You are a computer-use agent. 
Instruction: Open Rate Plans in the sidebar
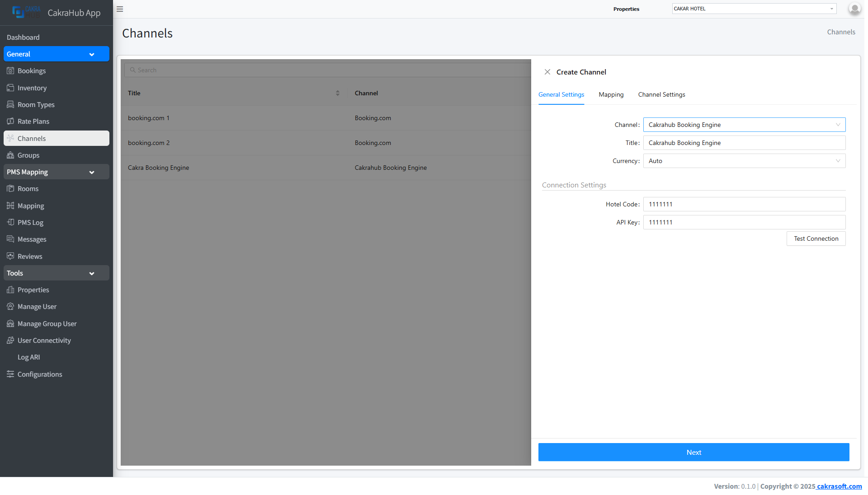pyautogui.click(x=33, y=121)
